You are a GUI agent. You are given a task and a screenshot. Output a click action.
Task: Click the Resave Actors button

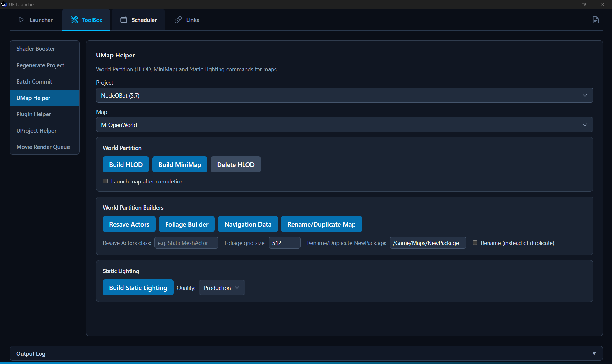[x=129, y=224]
